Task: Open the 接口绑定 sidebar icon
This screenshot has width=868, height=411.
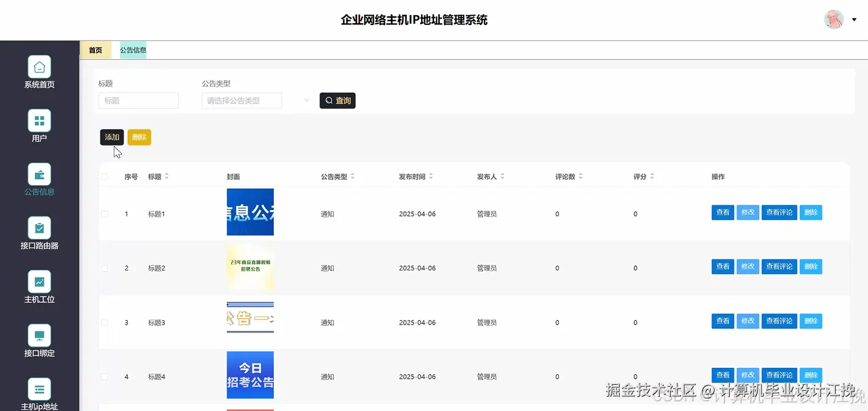Action: pyautogui.click(x=39, y=335)
